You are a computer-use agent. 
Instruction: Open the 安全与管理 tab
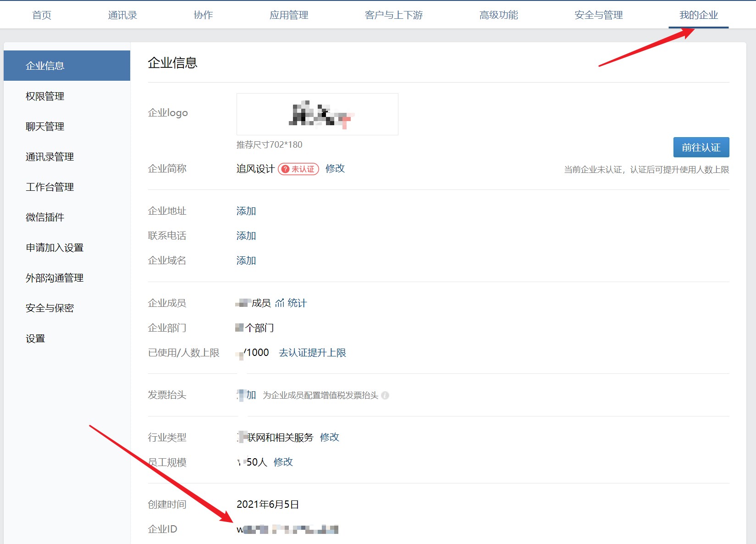pyautogui.click(x=598, y=15)
